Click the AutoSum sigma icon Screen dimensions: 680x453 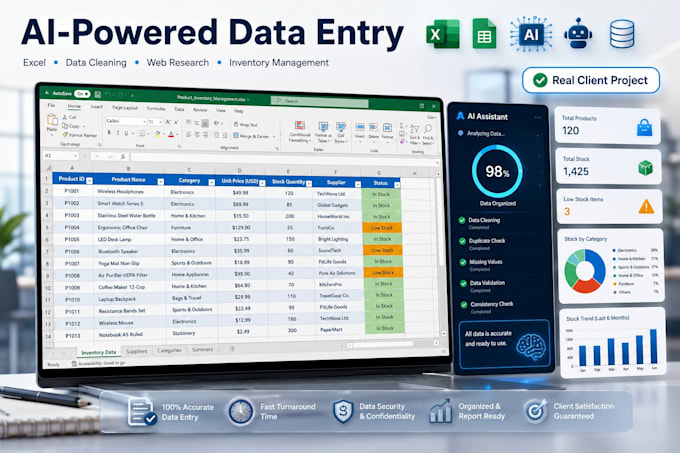402,126
